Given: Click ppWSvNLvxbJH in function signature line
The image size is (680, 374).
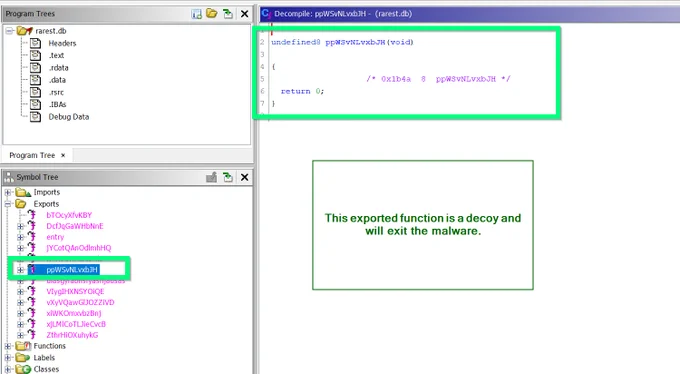Looking at the screenshot, I should [355, 42].
